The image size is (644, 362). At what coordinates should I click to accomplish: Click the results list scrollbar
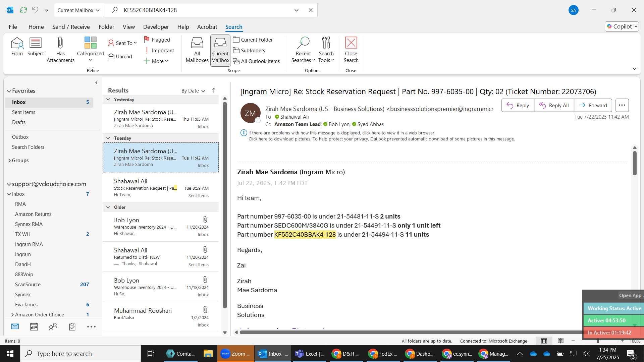pyautogui.click(x=225, y=204)
